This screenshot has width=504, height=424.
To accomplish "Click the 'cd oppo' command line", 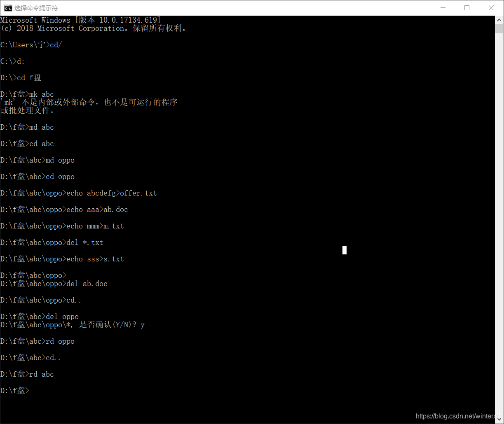I will 38,177.
